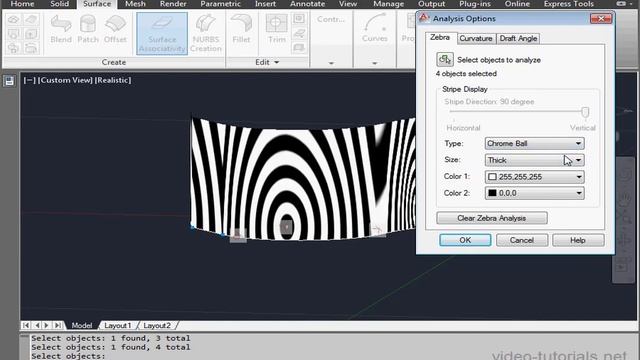The image size is (640, 360).
Task: Select the Layout2 tab
Action: [x=157, y=325]
